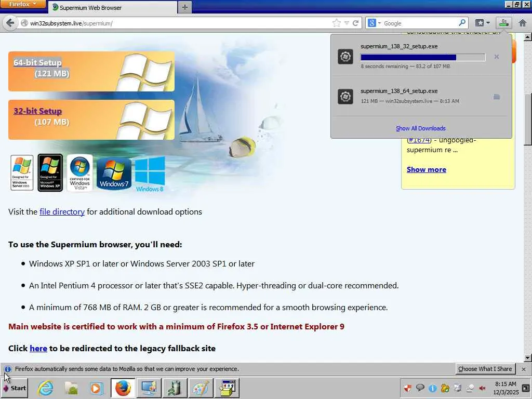Click Show All Downloads link
This screenshot has height=399, width=532.
point(420,128)
